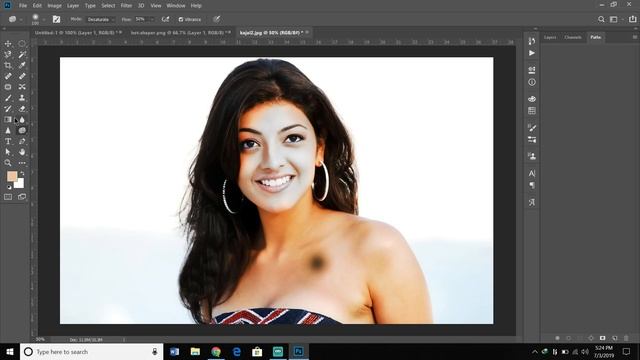The width and height of the screenshot is (640, 360).
Task: Open the Image menu
Action: (x=54, y=6)
